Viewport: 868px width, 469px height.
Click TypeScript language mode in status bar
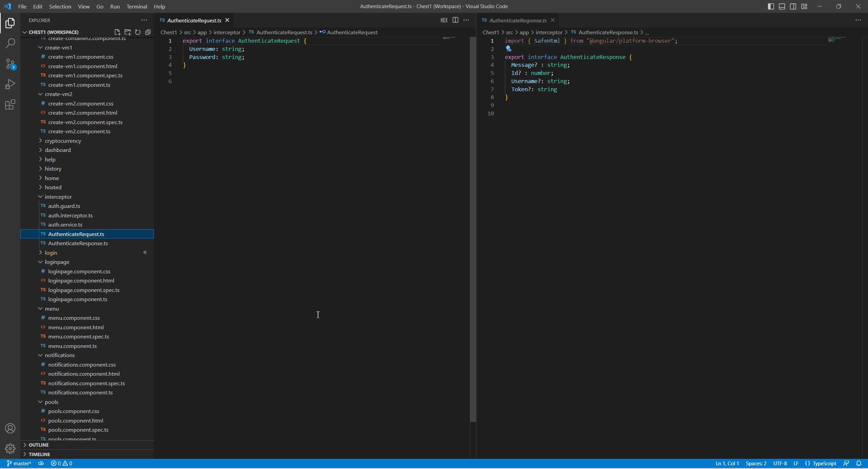click(x=824, y=463)
